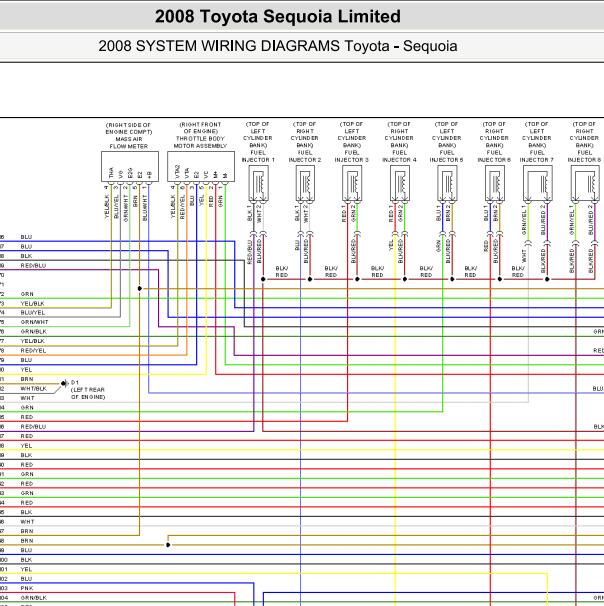The height and width of the screenshot is (606, 604).
Task: Click 'THROTTLE BODY MOTOR ASSEMBLY' component label
Action: click(x=200, y=142)
